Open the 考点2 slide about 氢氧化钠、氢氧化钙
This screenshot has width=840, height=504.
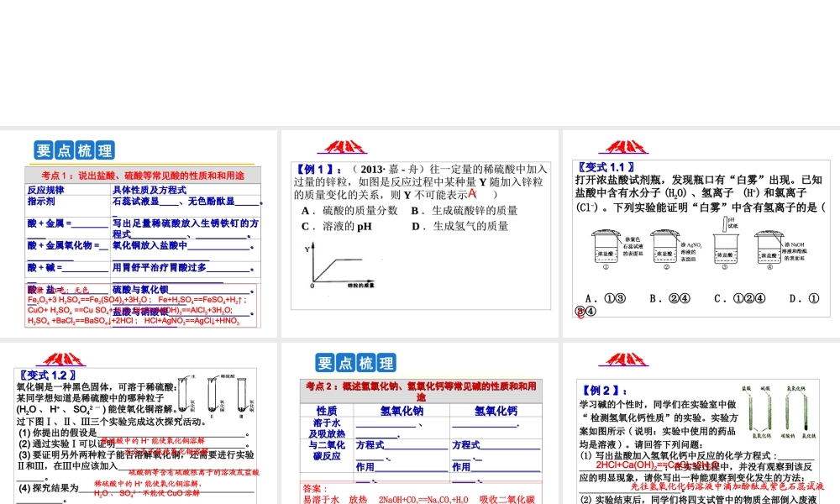[x=420, y=423]
